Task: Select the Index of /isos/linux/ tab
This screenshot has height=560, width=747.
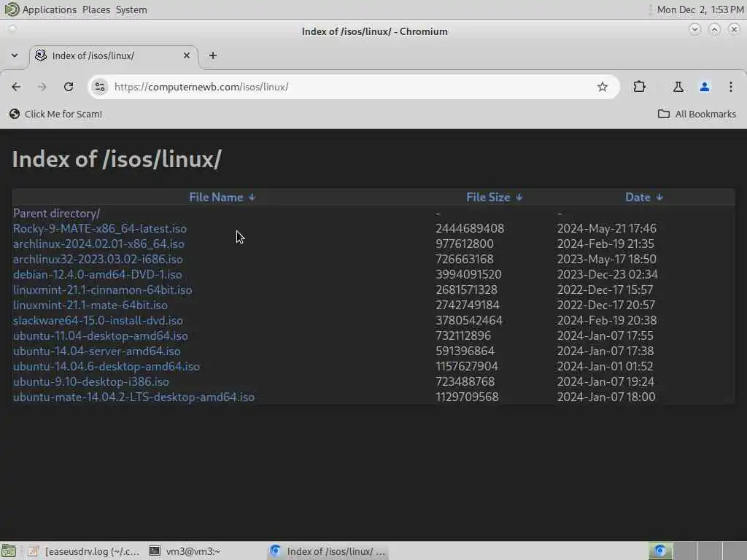Action: tap(113, 55)
